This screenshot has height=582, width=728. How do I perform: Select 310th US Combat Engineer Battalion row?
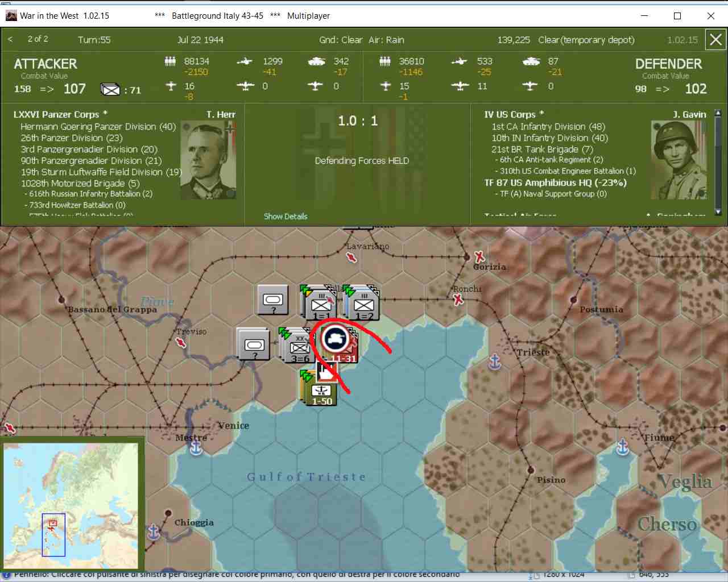(x=565, y=171)
